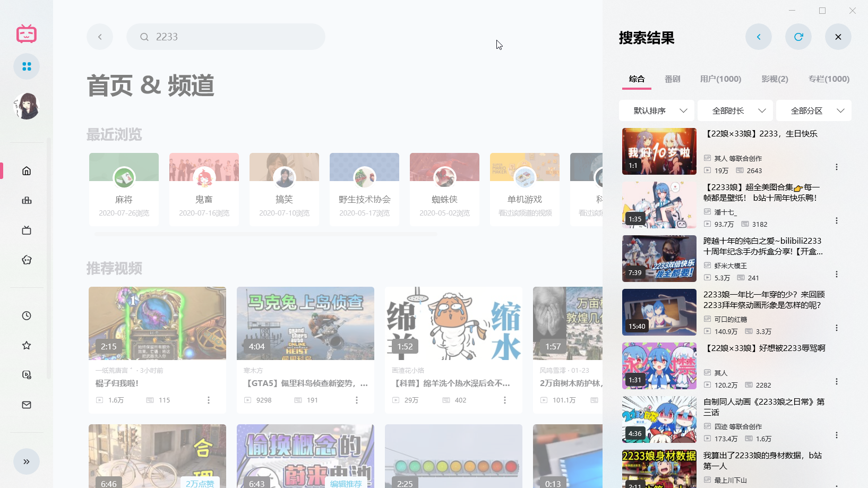Open more options for 绵羊洗个热水澡 video

[x=505, y=400]
